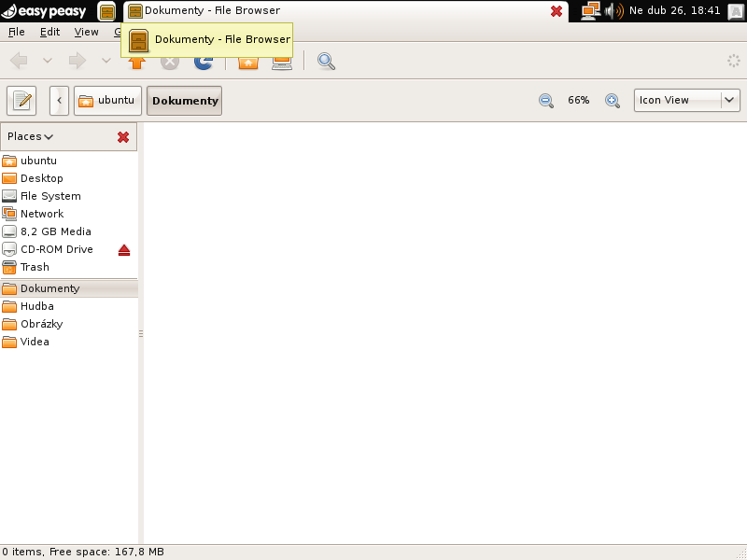This screenshot has height=560, width=747.
Task: Open File System in sidebar
Action: (69, 196)
